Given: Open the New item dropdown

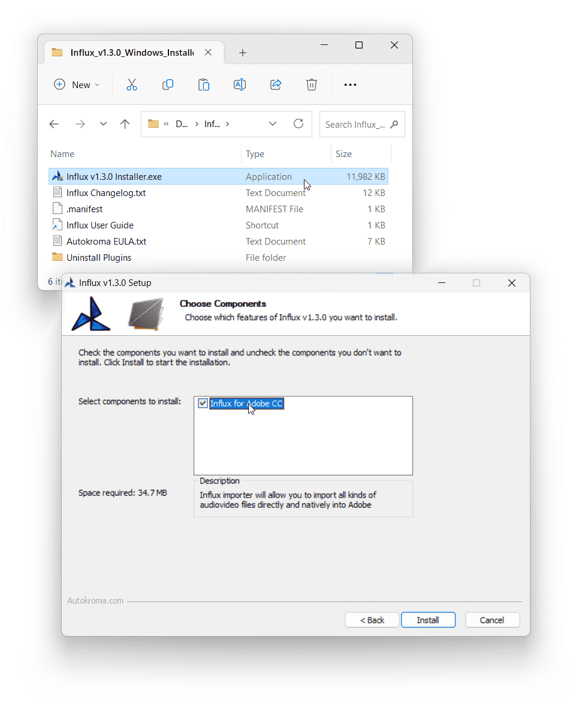Looking at the screenshot, I should coord(77,85).
